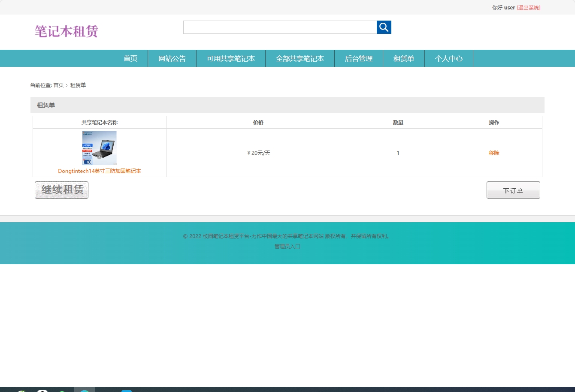This screenshot has height=392, width=575.
Task: Select the ¥20元/天 price cell
Action: pyautogui.click(x=258, y=153)
